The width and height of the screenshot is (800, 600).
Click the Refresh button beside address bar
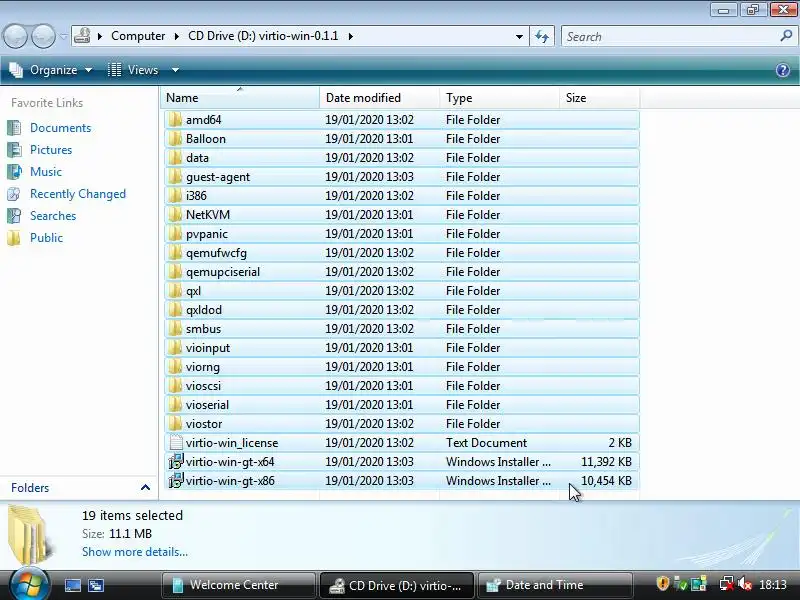click(x=542, y=36)
